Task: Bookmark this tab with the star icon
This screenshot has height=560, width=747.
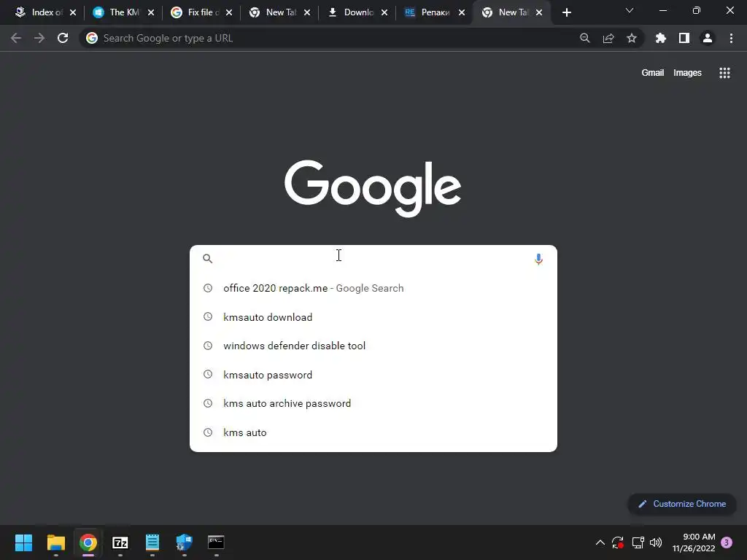Action: pyautogui.click(x=632, y=38)
